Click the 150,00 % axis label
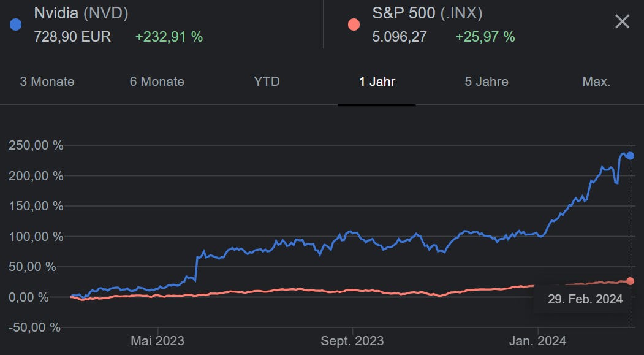This screenshot has width=644, height=355. [36, 206]
